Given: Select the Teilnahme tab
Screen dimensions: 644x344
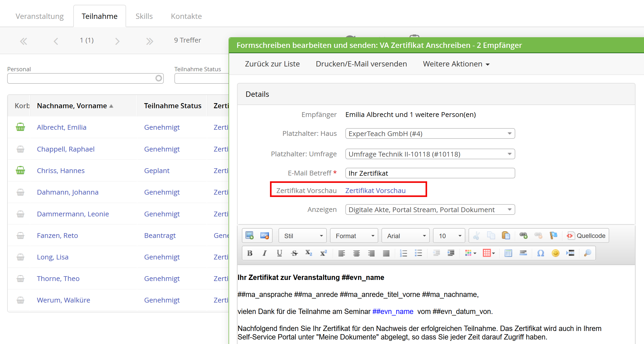Looking at the screenshot, I should pos(100,16).
